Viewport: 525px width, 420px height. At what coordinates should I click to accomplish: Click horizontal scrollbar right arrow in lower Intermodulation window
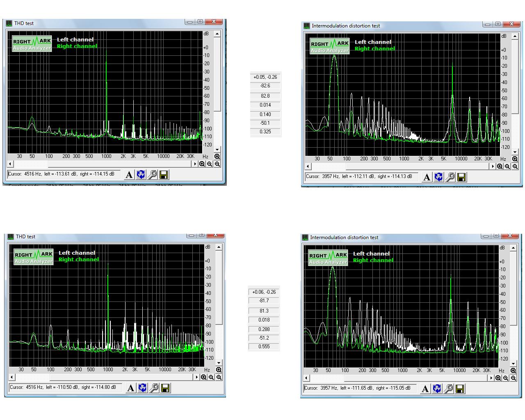(x=491, y=378)
